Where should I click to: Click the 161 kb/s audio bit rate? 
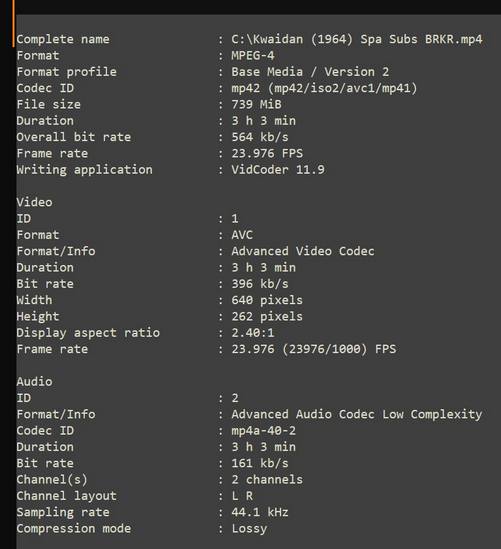[x=260, y=463]
